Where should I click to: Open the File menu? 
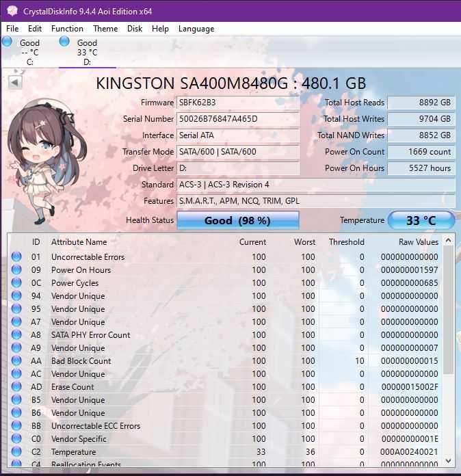tap(12, 29)
